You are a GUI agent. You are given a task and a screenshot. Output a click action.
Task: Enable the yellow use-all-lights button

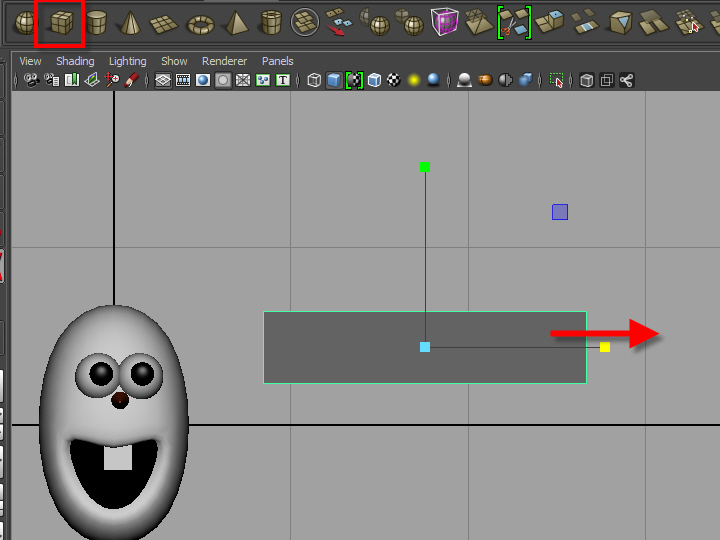click(x=413, y=80)
